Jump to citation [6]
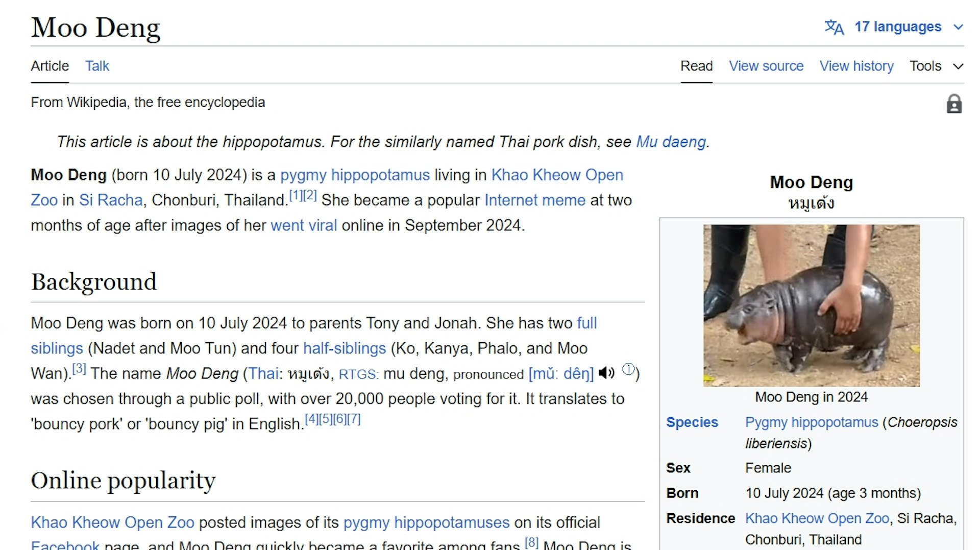This screenshot has width=980, height=550. point(339,419)
